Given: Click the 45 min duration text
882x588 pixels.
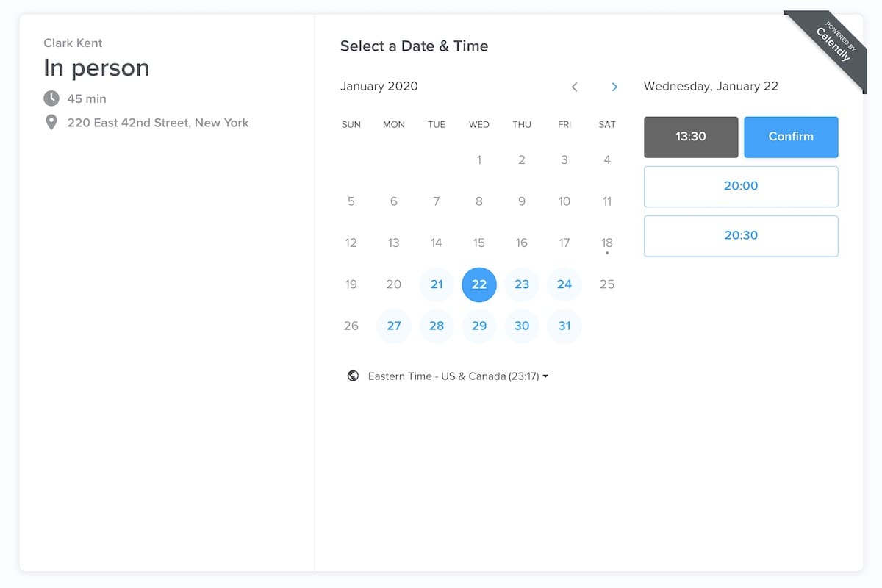Looking at the screenshot, I should pos(87,98).
